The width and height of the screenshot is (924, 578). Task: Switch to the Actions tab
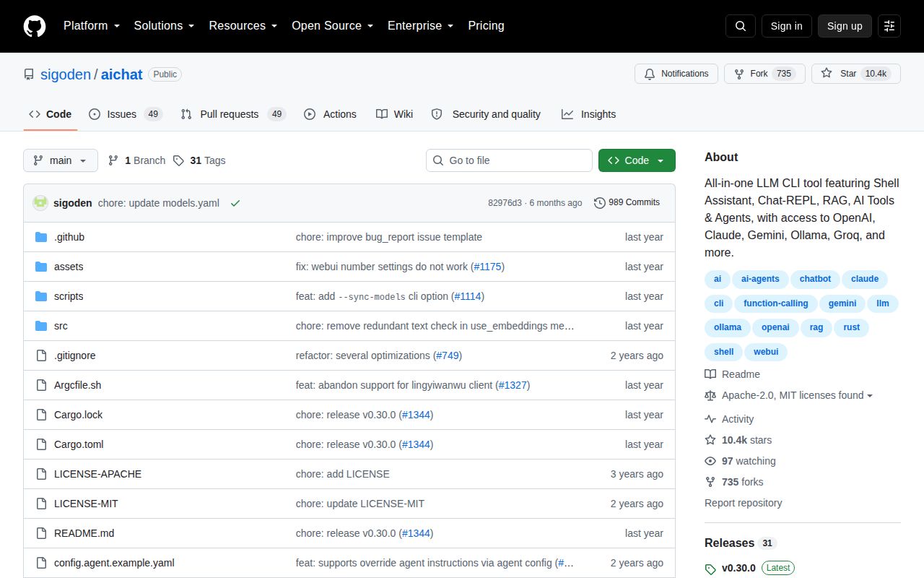pos(330,114)
